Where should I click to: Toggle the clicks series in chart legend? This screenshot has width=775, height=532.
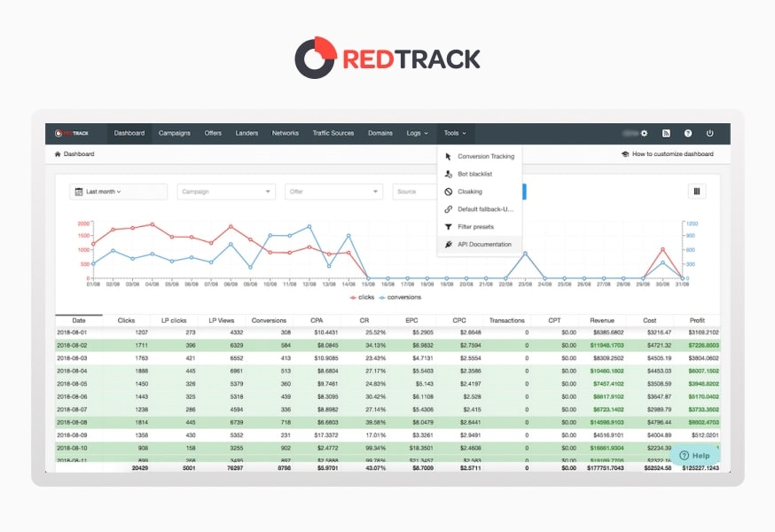tap(364, 298)
